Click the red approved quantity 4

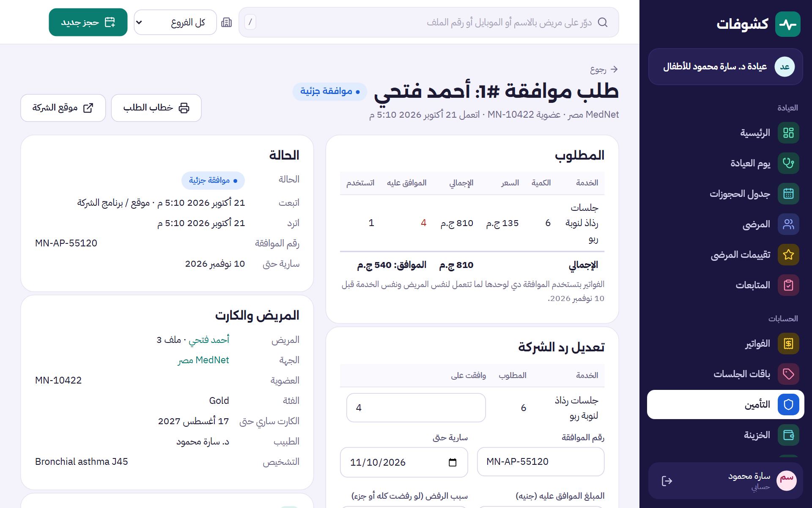point(423,223)
